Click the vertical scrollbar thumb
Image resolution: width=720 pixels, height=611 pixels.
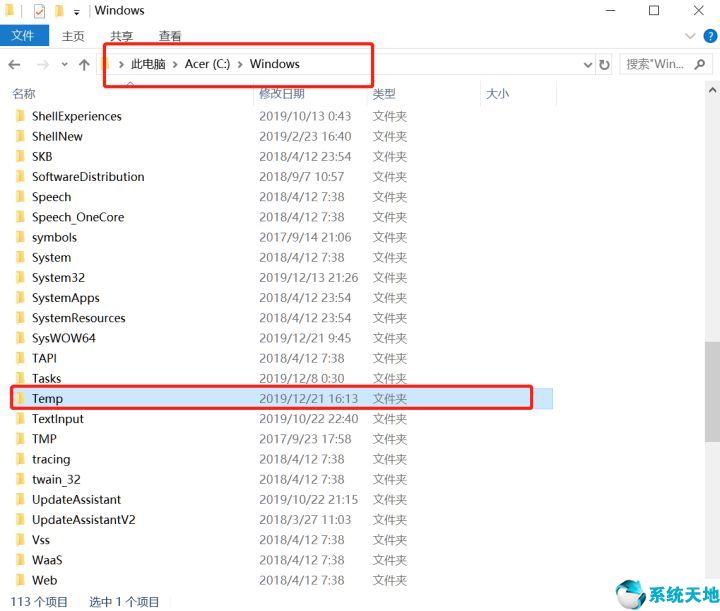pos(712,392)
